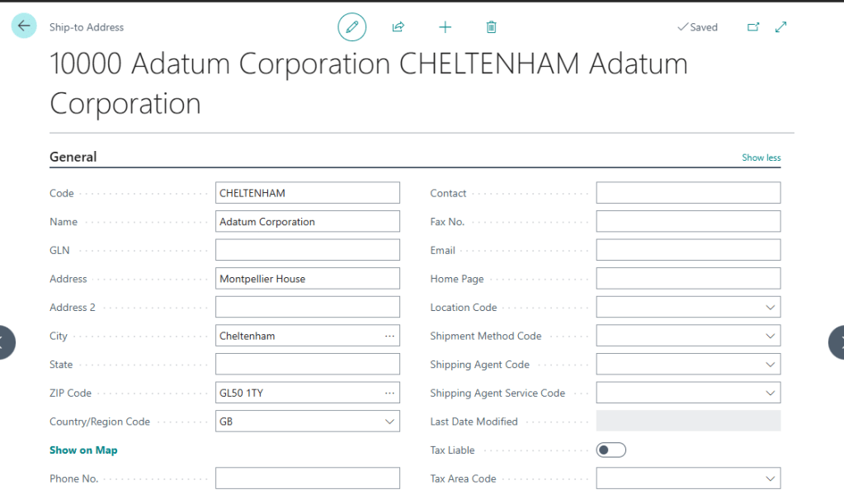Click Show less in General section
Screen dimensions: 844x504
pyautogui.click(x=761, y=158)
